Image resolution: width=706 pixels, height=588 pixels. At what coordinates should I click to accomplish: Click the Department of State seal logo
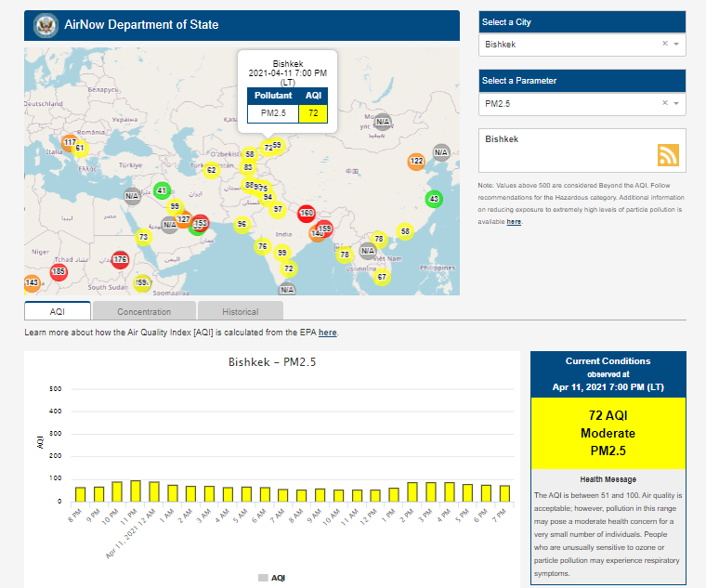click(44, 26)
